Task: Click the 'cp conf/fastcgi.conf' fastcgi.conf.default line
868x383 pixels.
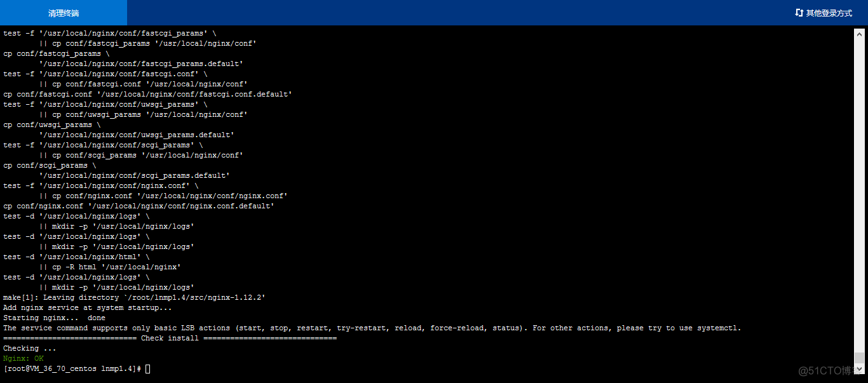Action: 147,94
